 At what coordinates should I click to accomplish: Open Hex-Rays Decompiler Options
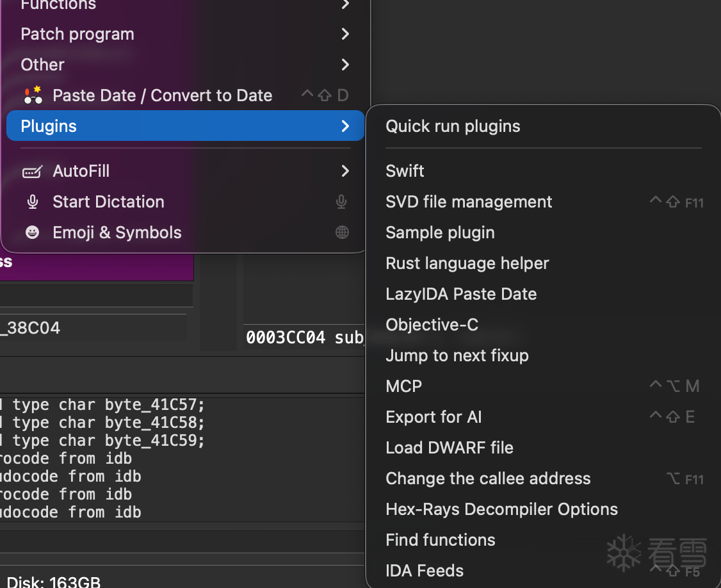[501, 509]
